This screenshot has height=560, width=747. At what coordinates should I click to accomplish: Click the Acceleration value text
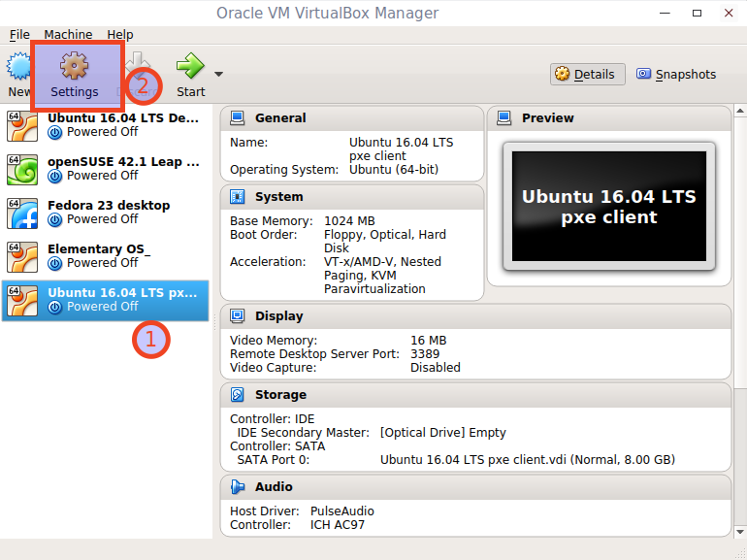tap(382, 275)
